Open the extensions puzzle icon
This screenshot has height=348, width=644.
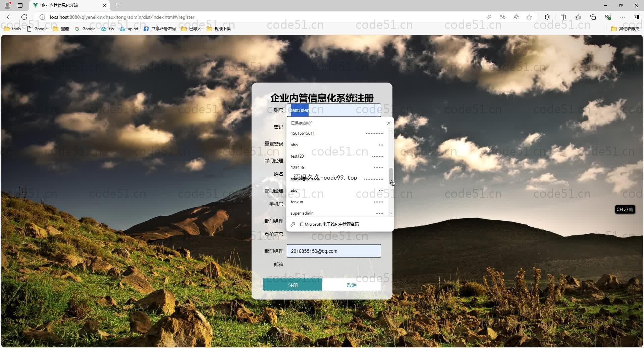pos(547,17)
